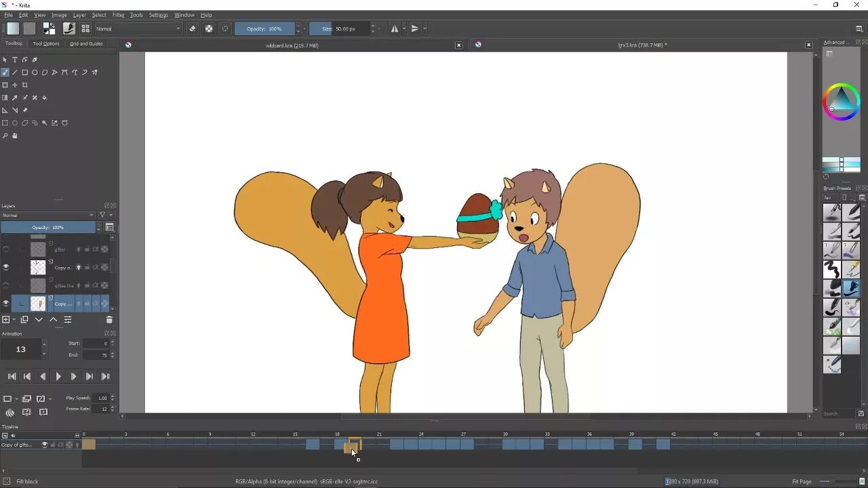
Task: Open layer properties
Action: [68, 320]
